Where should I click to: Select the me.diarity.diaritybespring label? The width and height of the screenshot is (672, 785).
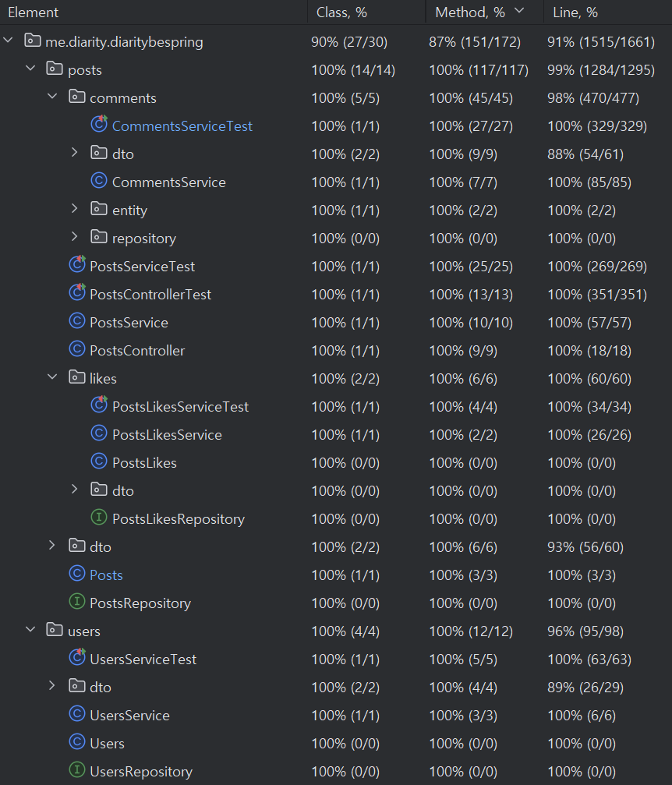point(124,42)
